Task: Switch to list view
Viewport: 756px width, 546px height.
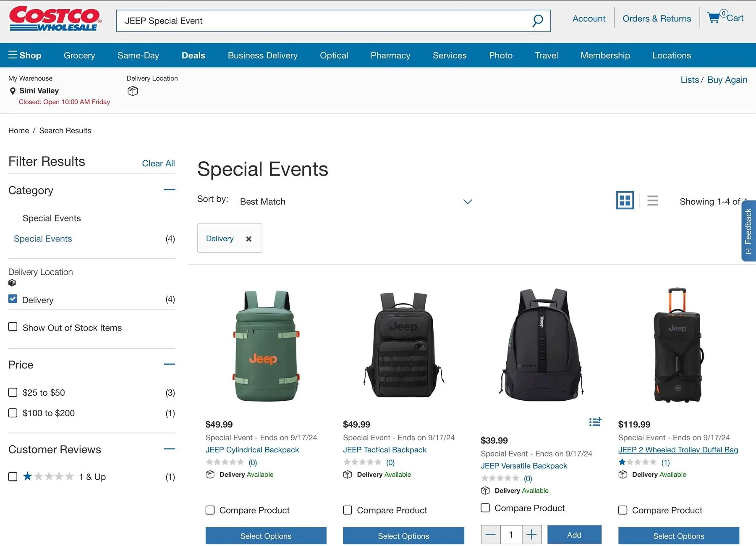Action: pos(652,200)
